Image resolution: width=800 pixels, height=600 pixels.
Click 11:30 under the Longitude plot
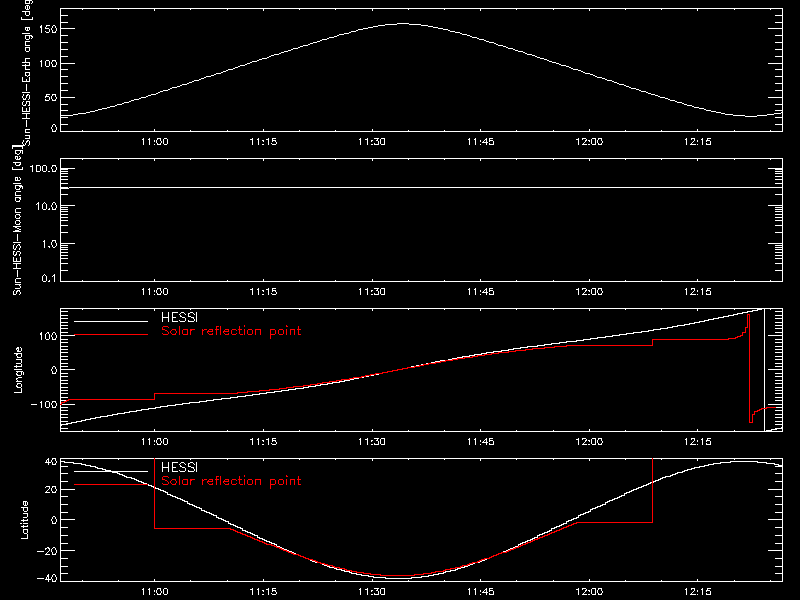pyautogui.click(x=372, y=441)
